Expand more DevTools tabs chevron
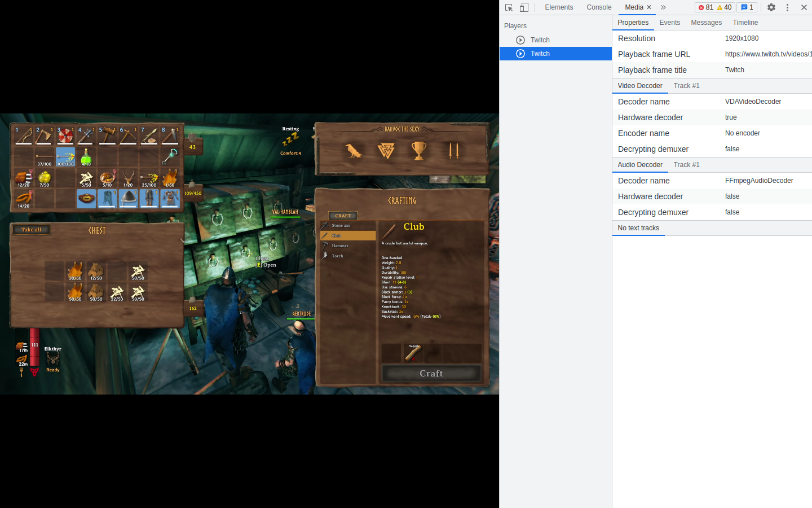The height and width of the screenshot is (508, 812). 663,7
